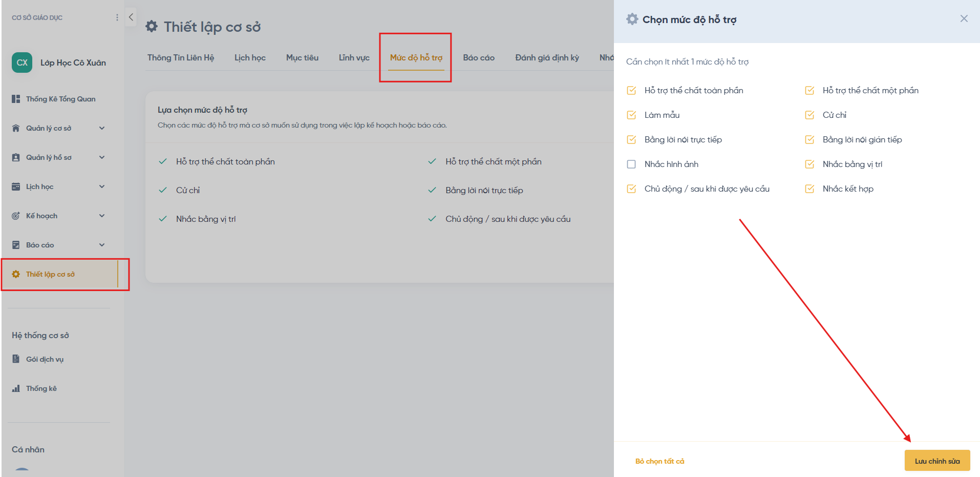Uncheck Bằng lời nói gián tiếp option
The width and height of the screenshot is (980, 477).
(x=809, y=139)
